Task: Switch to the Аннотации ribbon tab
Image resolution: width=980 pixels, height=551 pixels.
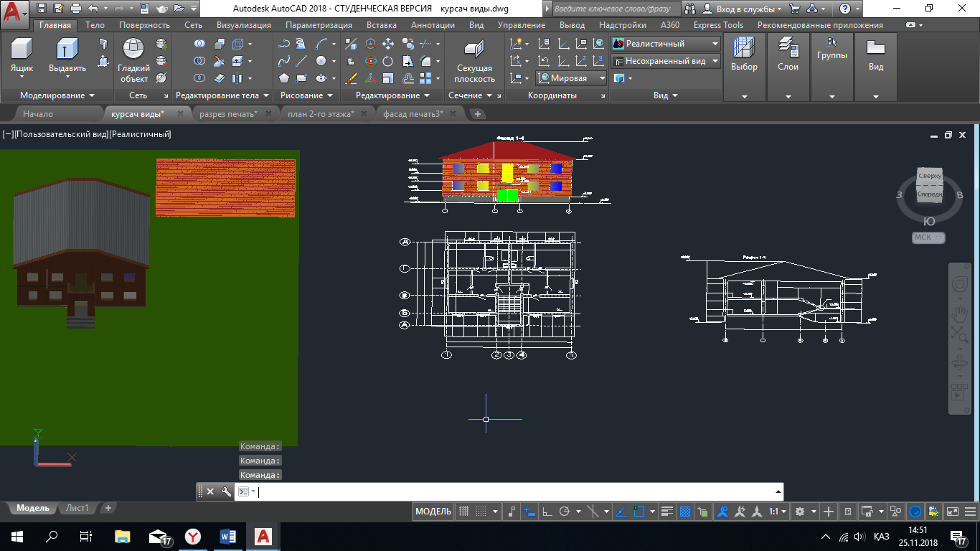Action: pos(433,25)
